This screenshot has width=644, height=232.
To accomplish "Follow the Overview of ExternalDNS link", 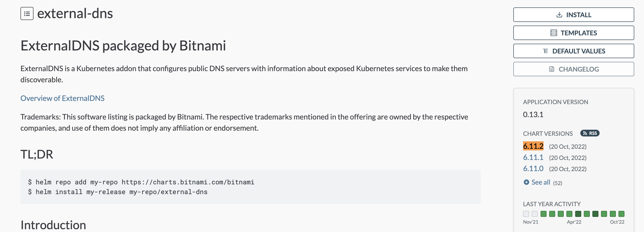I will (62, 98).
